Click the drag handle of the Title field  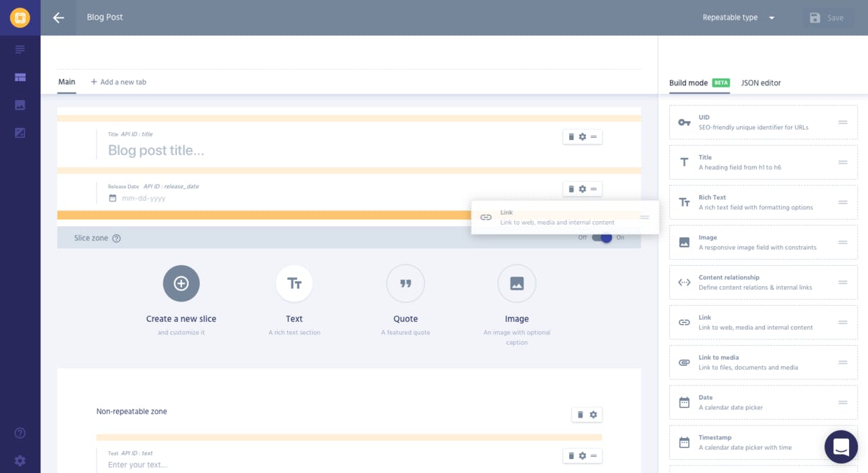tap(594, 137)
